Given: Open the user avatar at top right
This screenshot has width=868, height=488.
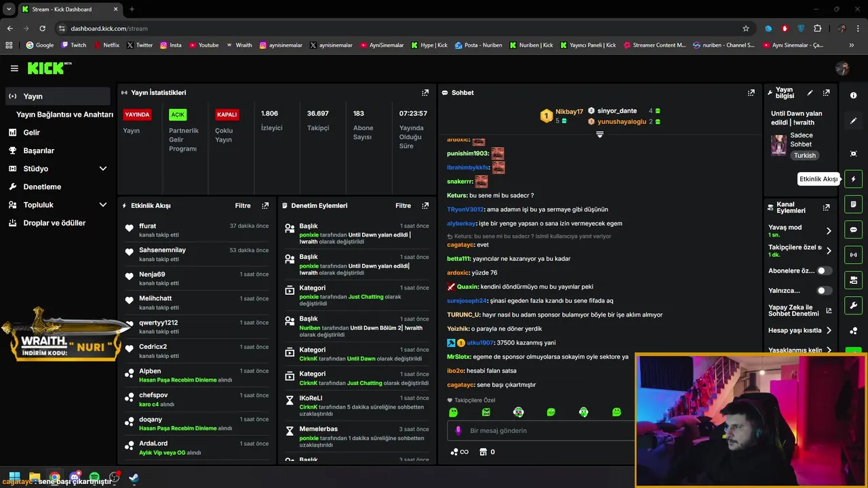Looking at the screenshot, I should (843, 68).
